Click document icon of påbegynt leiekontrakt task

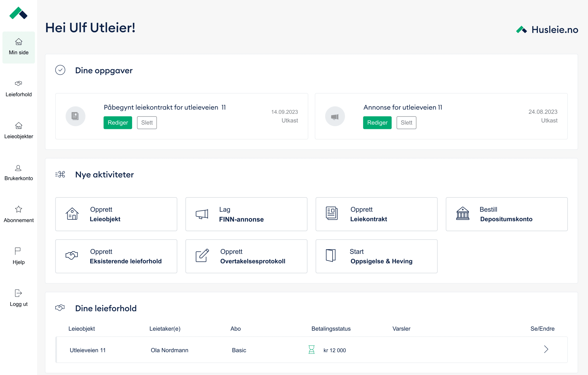[75, 116]
